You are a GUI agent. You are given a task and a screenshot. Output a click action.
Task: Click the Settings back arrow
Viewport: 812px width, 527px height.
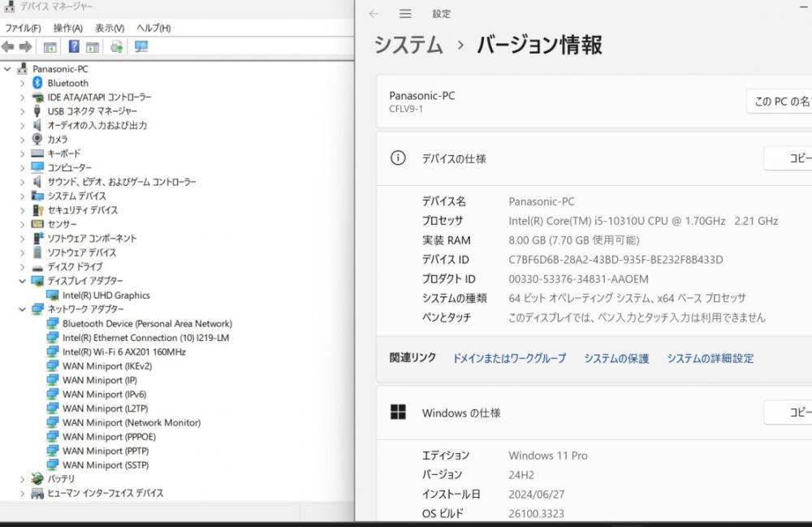point(374,14)
